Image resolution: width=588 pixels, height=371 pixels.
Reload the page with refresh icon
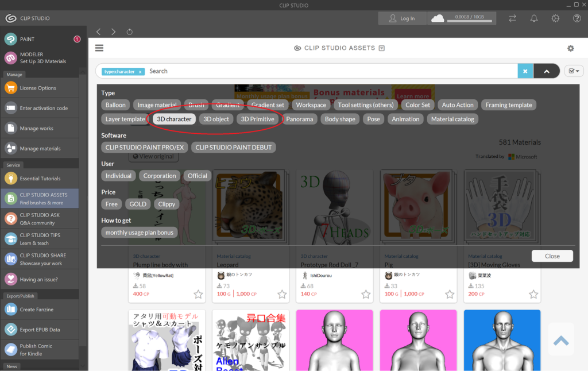(x=129, y=32)
